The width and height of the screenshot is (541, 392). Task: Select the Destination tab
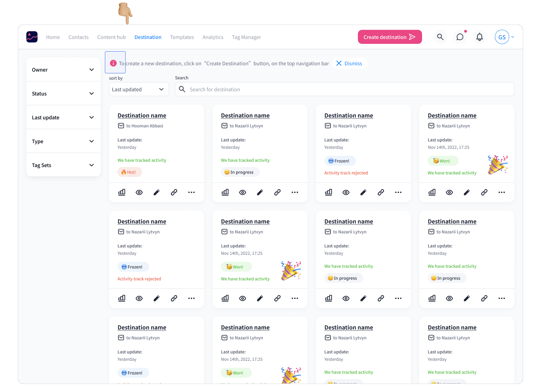pyautogui.click(x=148, y=37)
